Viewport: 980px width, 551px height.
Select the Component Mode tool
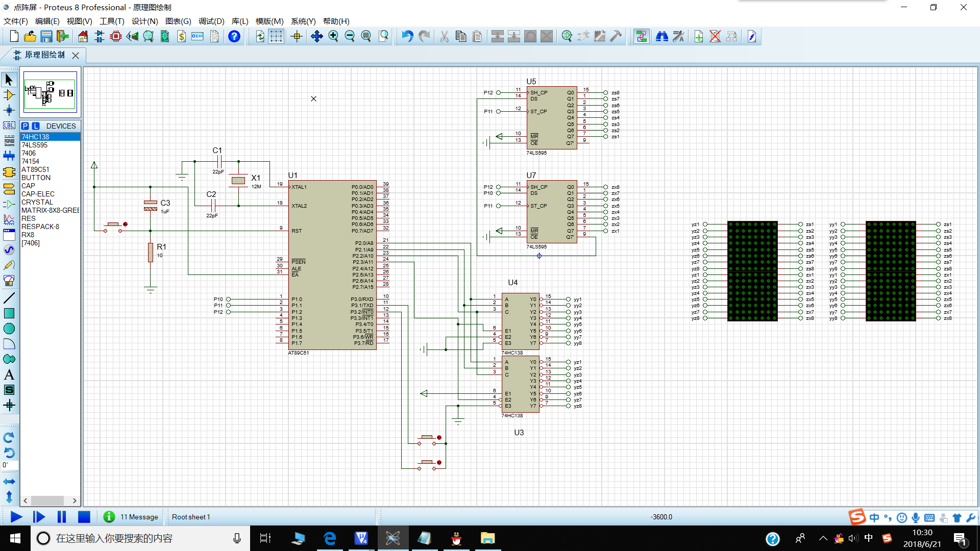(9, 95)
